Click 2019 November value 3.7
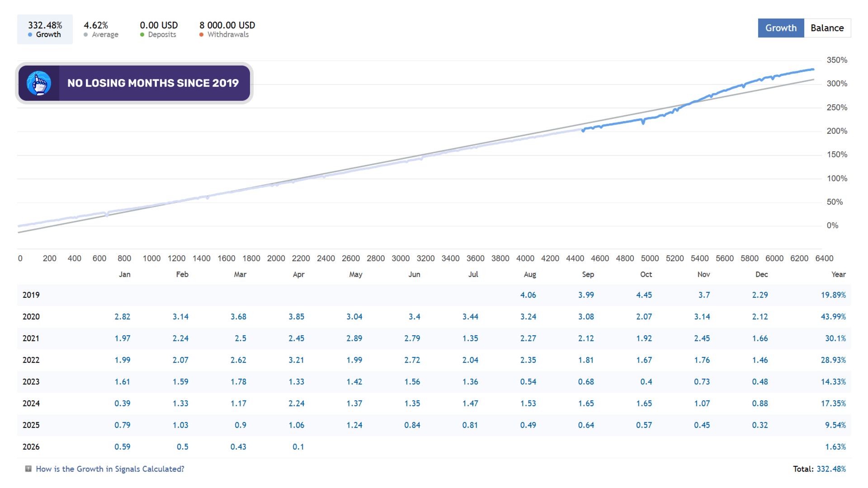The width and height of the screenshot is (868, 488). coord(704,295)
